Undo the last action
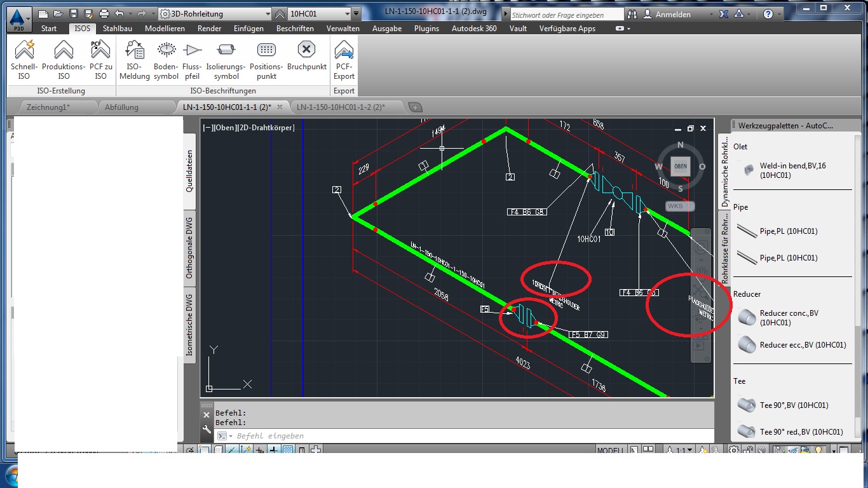Viewport: 868px width, 488px height. pyautogui.click(x=119, y=13)
